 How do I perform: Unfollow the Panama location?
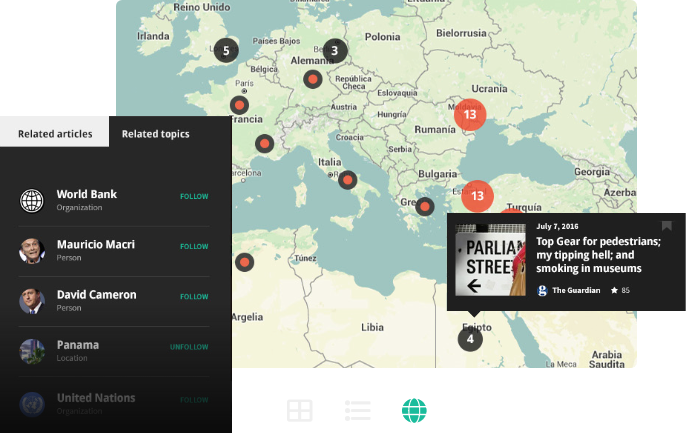[x=189, y=347]
